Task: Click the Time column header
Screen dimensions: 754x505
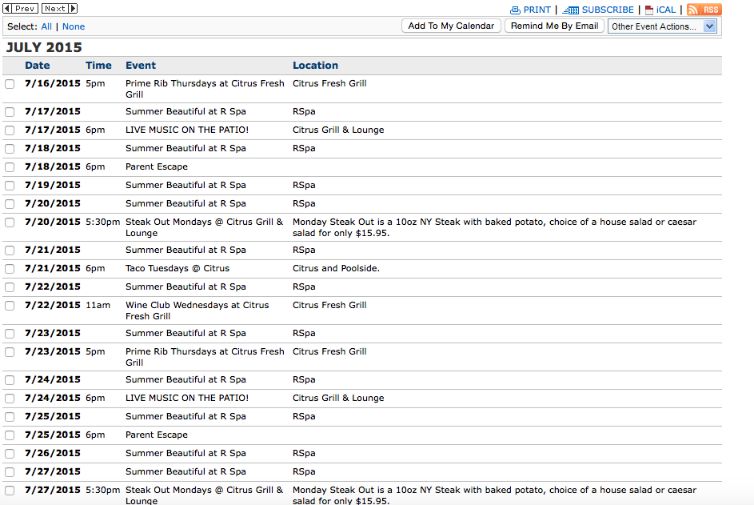Action: point(99,65)
